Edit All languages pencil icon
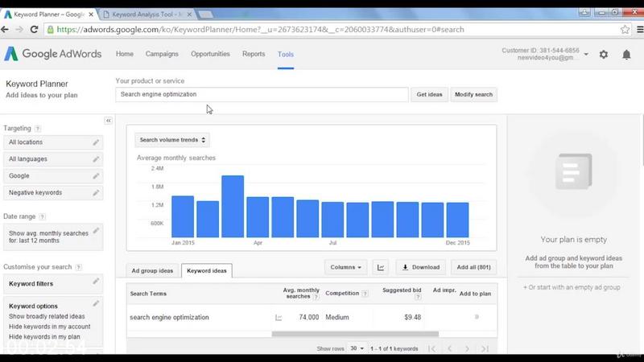Screen dimensions: 644x362 click(96, 159)
